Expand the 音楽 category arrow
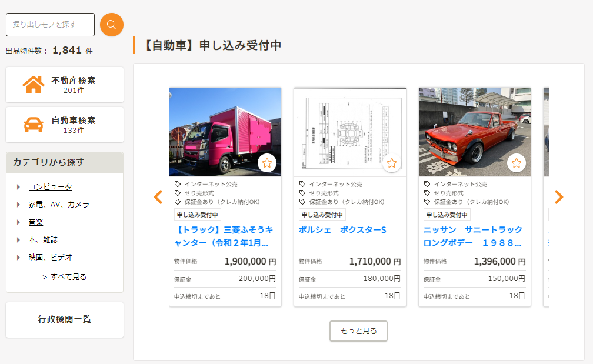Image resolution: width=593 pixels, height=364 pixels. 18,222
